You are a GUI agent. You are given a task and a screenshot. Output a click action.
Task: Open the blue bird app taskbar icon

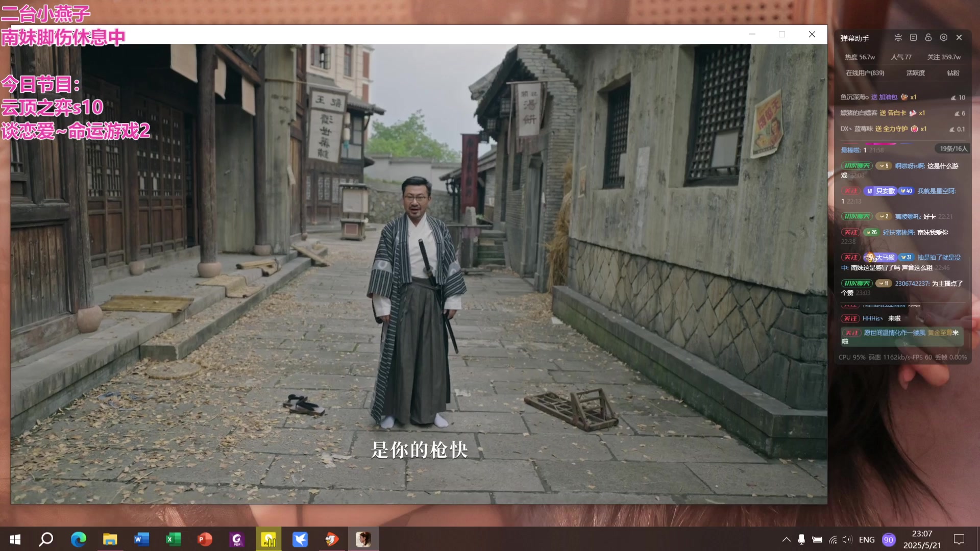pos(300,539)
